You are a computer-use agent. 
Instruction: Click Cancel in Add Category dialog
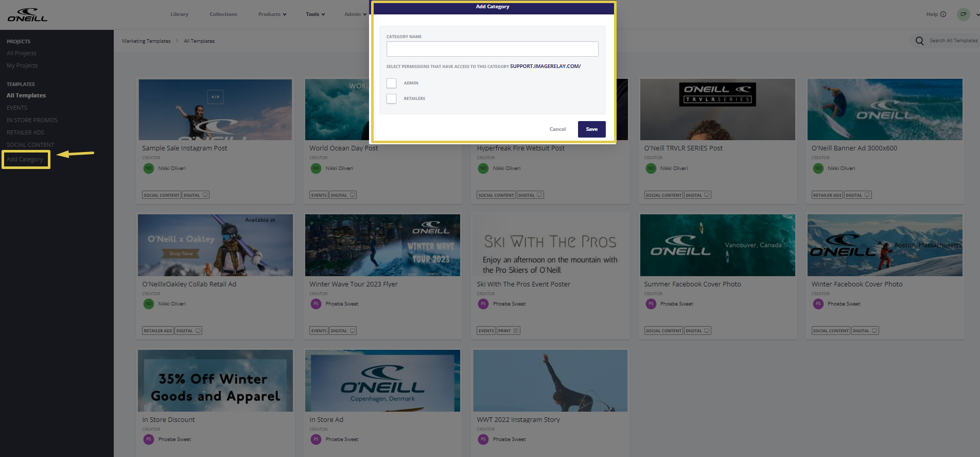click(557, 129)
